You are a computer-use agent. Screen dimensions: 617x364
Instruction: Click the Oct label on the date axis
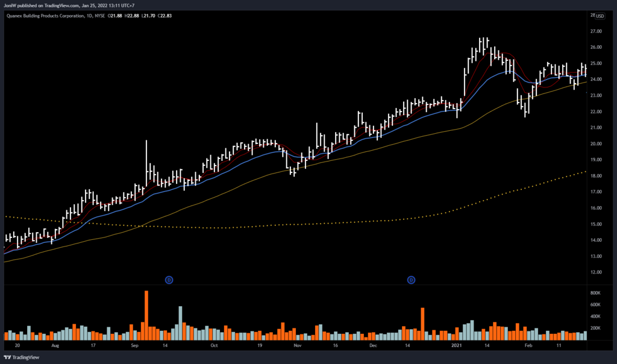click(214, 347)
